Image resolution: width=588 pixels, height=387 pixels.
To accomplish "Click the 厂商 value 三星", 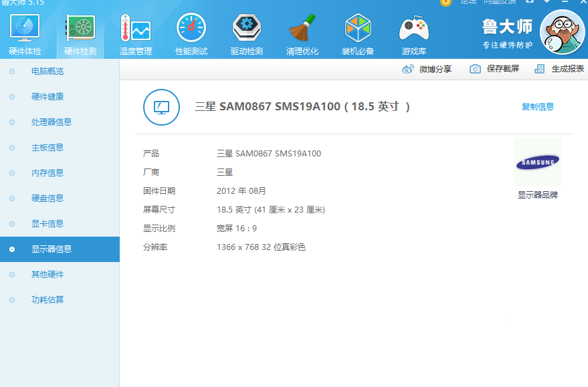I will pyautogui.click(x=225, y=172).
